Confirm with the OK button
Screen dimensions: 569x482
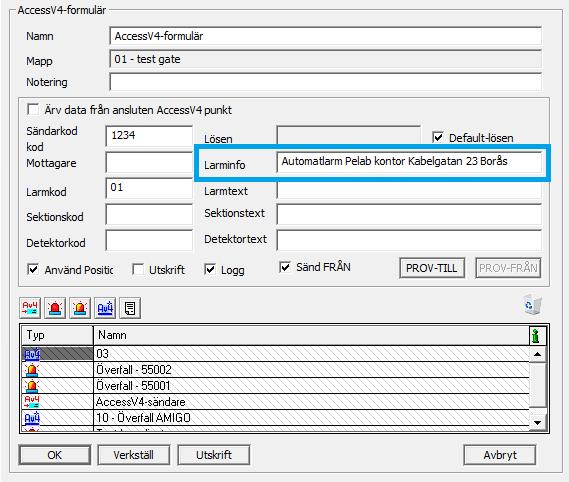pyautogui.click(x=54, y=455)
